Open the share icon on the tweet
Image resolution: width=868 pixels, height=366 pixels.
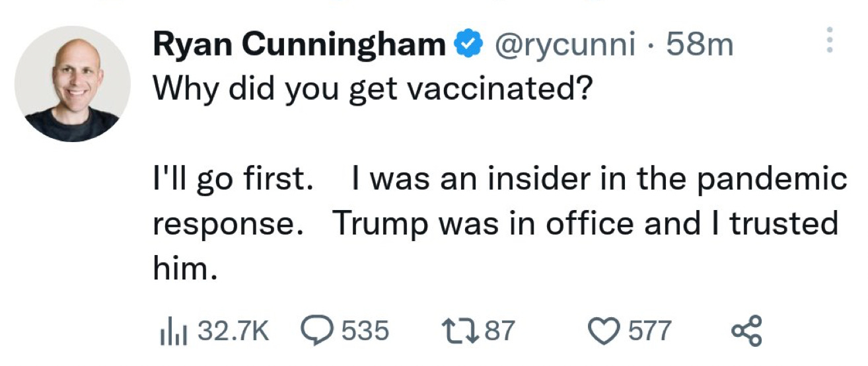748,330
